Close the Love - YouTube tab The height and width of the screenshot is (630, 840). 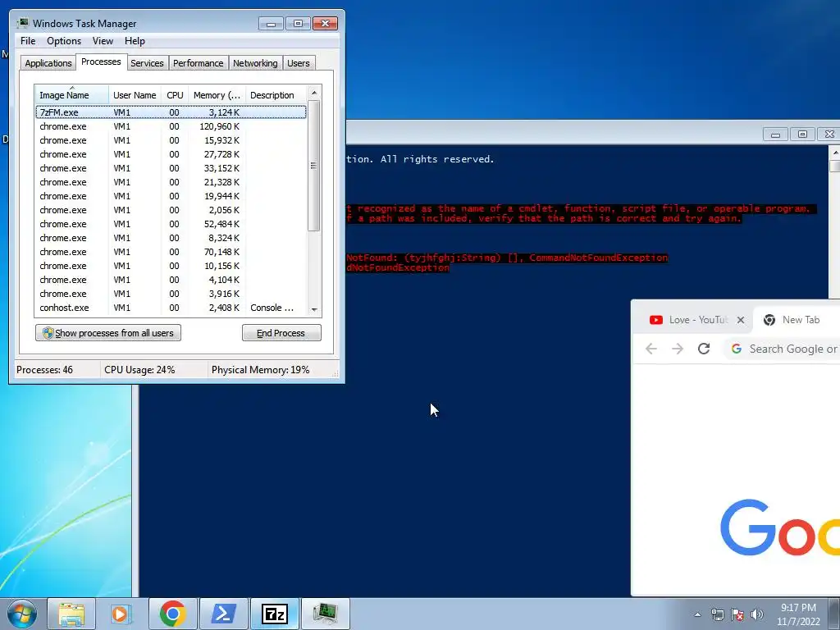click(x=741, y=320)
